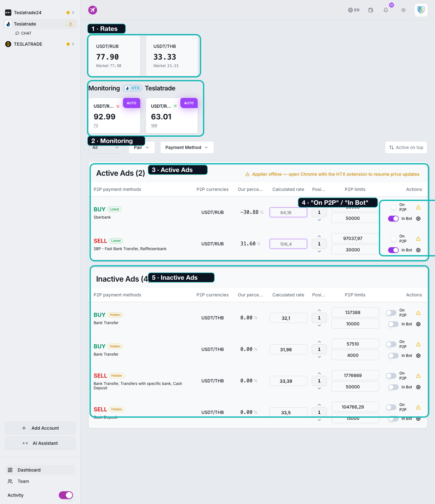Open the user profile avatar

click(x=421, y=10)
